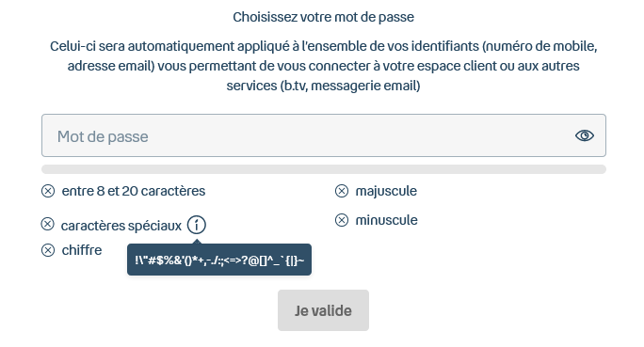Click the special characters info icon
The image size is (644, 347).
click(x=197, y=225)
